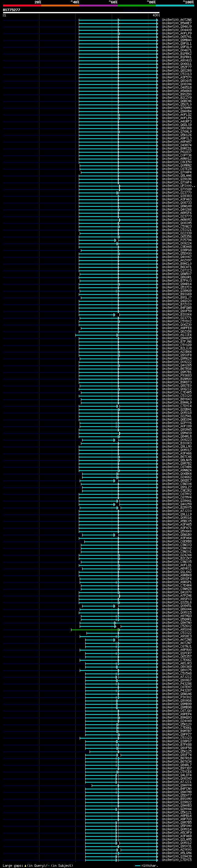Select label UniRef100_A0T2N8
This screenshot has height=868, width=197.
pos(176,640)
